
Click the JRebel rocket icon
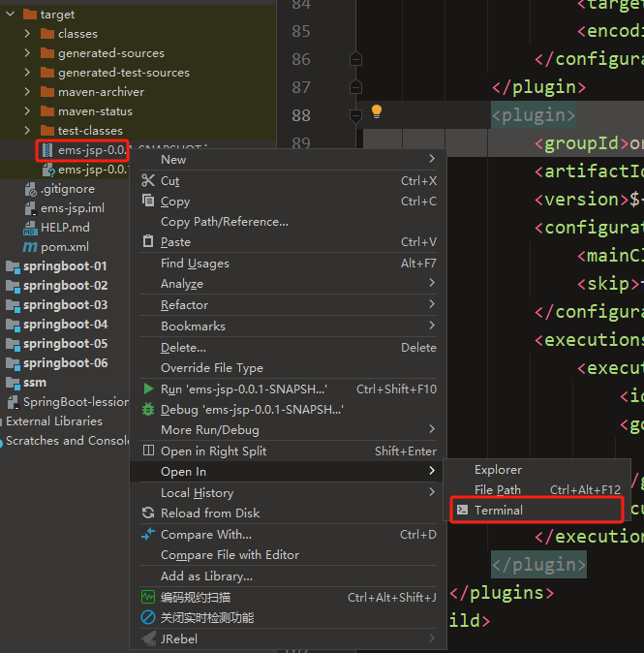tap(148, 638)
